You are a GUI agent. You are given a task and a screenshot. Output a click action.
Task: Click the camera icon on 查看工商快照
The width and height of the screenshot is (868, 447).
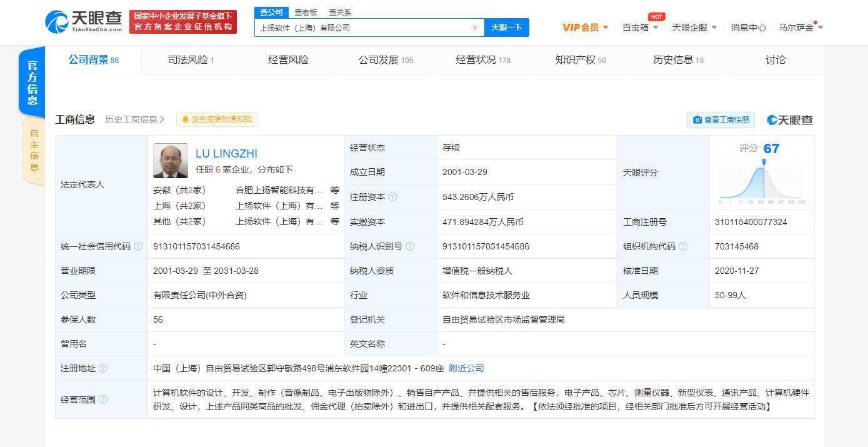tap(697, 120)
